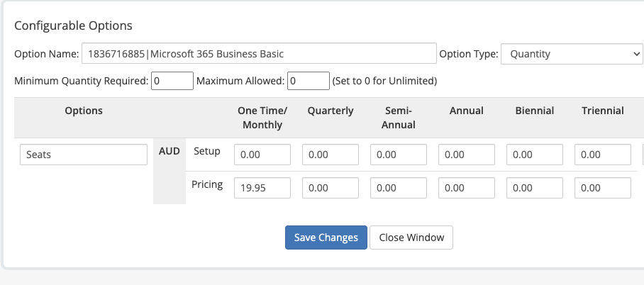Image resolution: width=644 pixels, height=285 pixels.
Task: Click the Quarterly Pricing field
Action: (x=331, y=188)
